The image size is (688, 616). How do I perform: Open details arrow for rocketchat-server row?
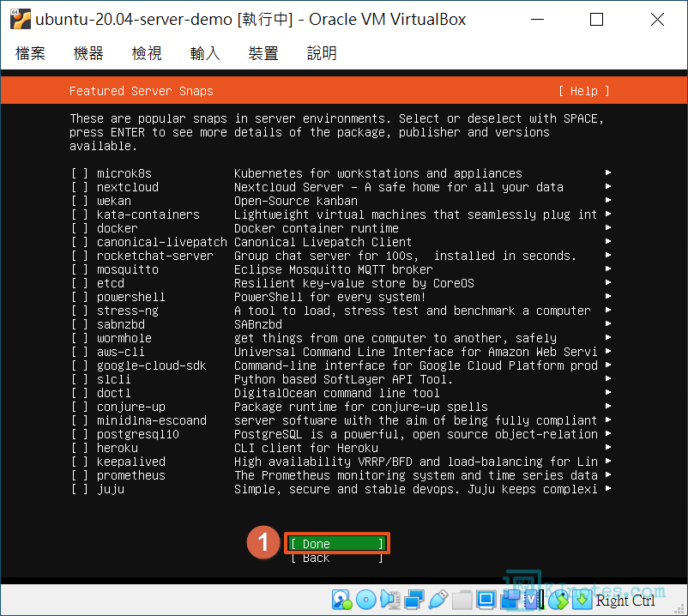coord(608,256)
